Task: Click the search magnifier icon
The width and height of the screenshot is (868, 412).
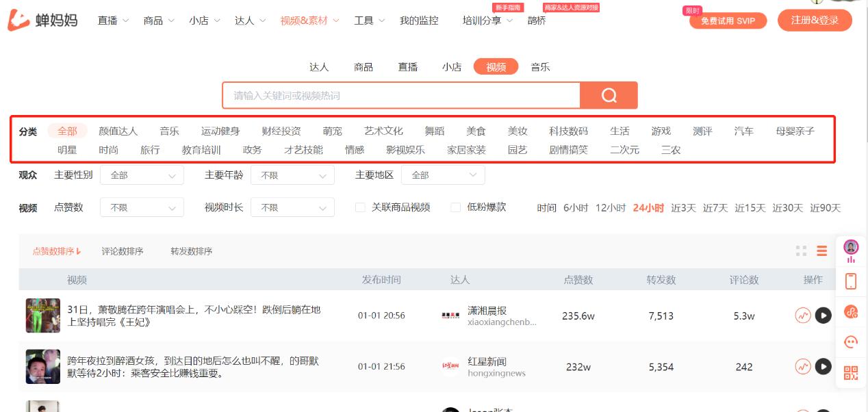Action: coord(609,95)
